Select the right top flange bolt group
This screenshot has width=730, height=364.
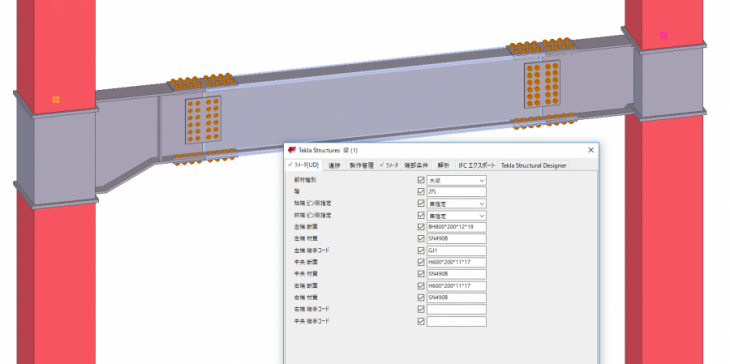pos(542,46)
